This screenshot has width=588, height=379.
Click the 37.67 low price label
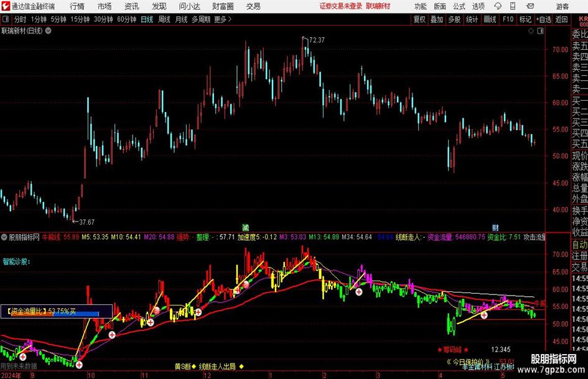point(86,222)
